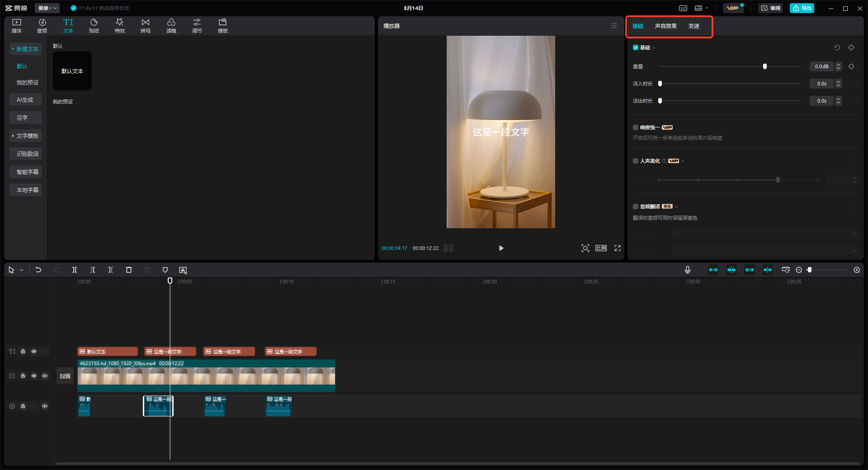The image size is (868, 470).
Task: Open the selection tool mode dropdown arrow
Action: coord(22,270)
